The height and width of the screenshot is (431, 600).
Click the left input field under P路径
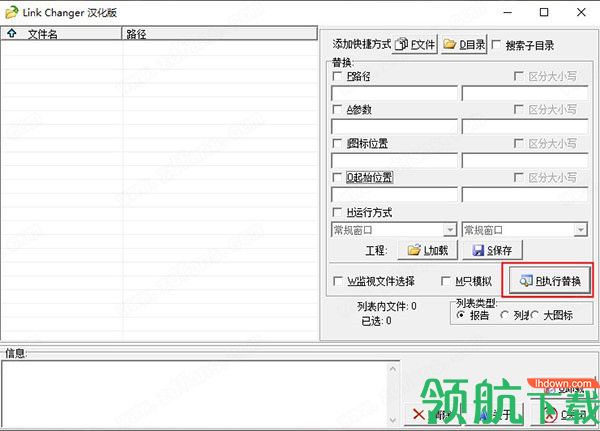click(x=394, y=93)
